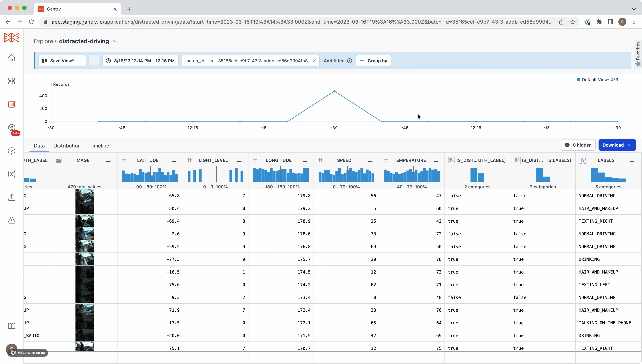The height and width of the screenshot is (364, 642).
Task: Toggle the hidden columns eye button
Action: (x=578, y=145)
